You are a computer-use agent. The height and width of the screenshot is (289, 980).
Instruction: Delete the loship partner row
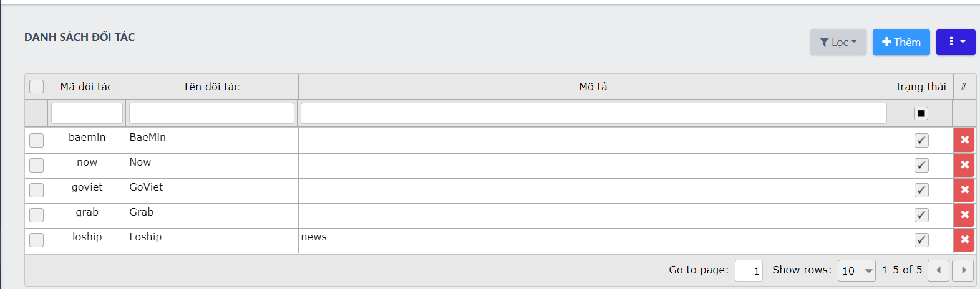(964, 240)
